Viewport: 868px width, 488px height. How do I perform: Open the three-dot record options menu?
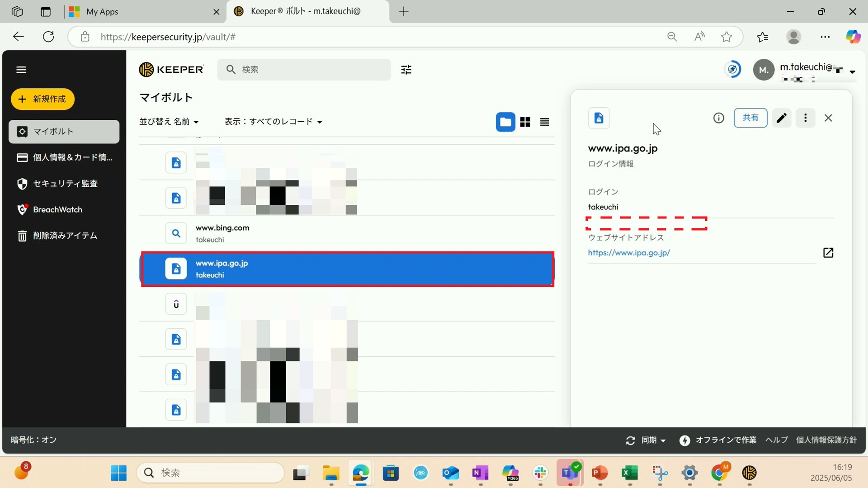pyautogui.click(x=805, y=118)
